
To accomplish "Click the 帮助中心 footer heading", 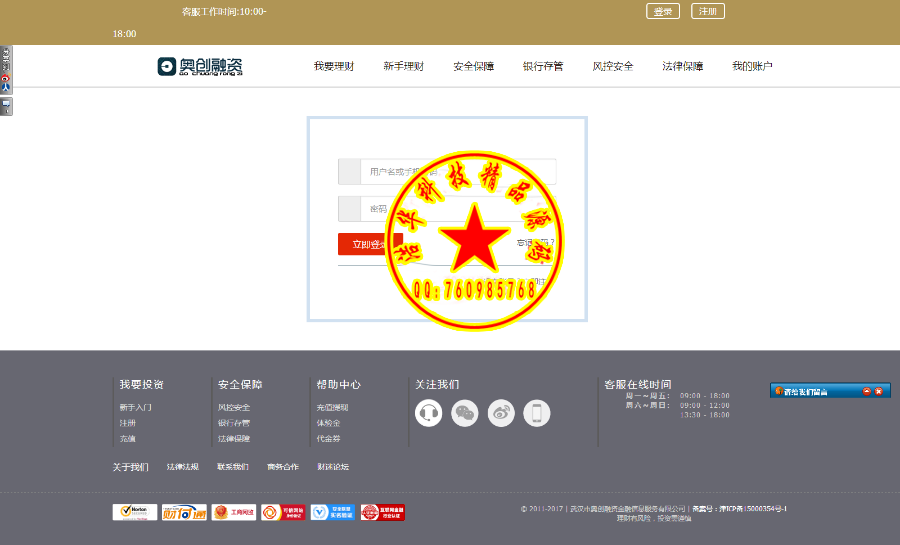I will pyautogui.click(x=339, y=384).
